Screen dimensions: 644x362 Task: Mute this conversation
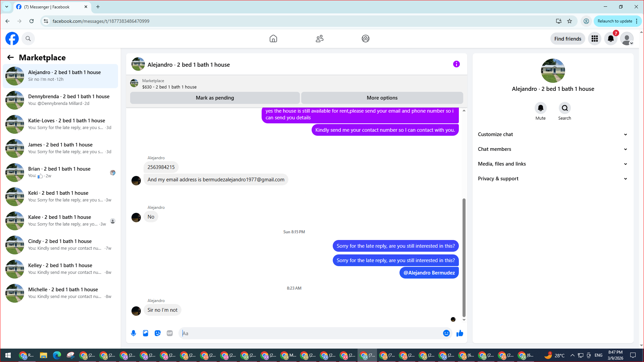point(540,108)
